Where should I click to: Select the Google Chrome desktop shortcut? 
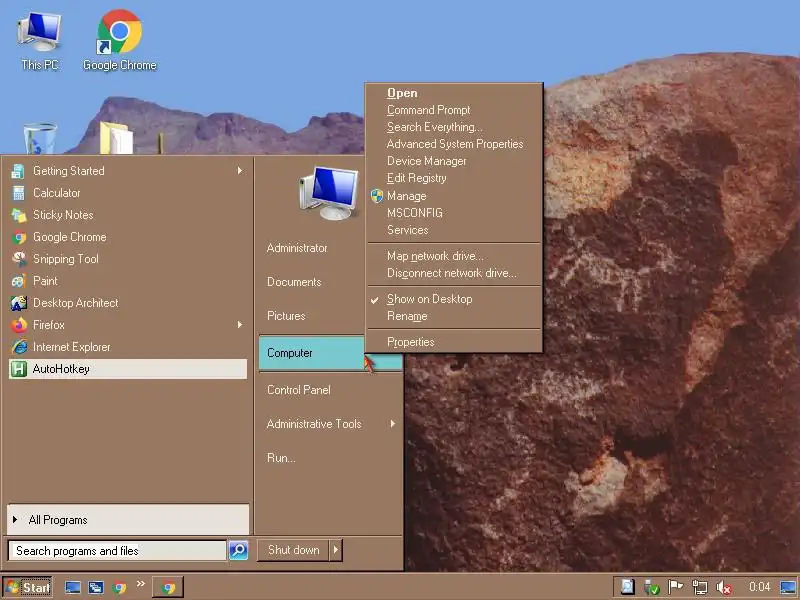tap(120, 41)
